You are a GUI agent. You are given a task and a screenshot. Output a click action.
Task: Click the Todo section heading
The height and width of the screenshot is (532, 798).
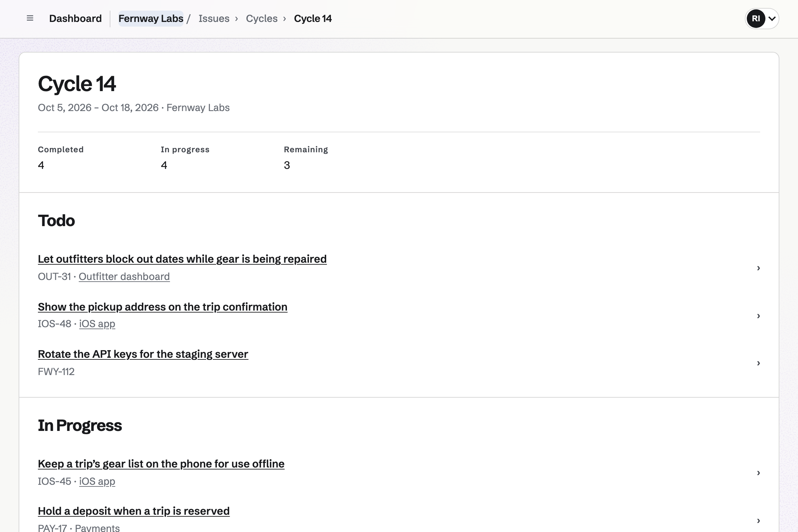tap(56, 220)
